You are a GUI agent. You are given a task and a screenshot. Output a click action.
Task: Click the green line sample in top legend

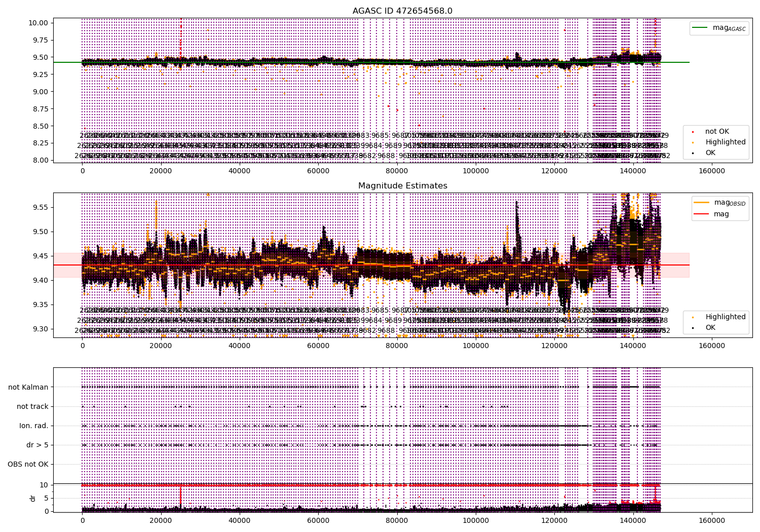click(x=701, y=28)
